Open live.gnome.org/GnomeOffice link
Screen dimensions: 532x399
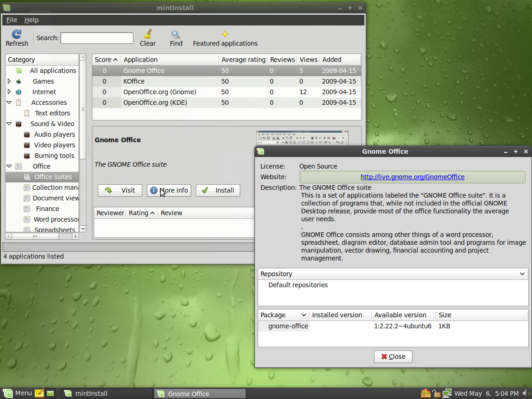(412, 177)
